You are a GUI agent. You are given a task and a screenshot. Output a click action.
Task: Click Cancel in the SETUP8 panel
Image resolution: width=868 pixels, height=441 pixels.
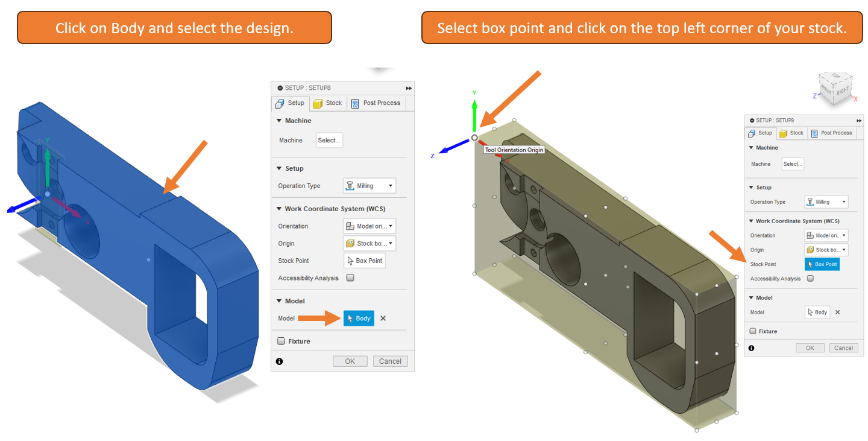coord(391,361)
